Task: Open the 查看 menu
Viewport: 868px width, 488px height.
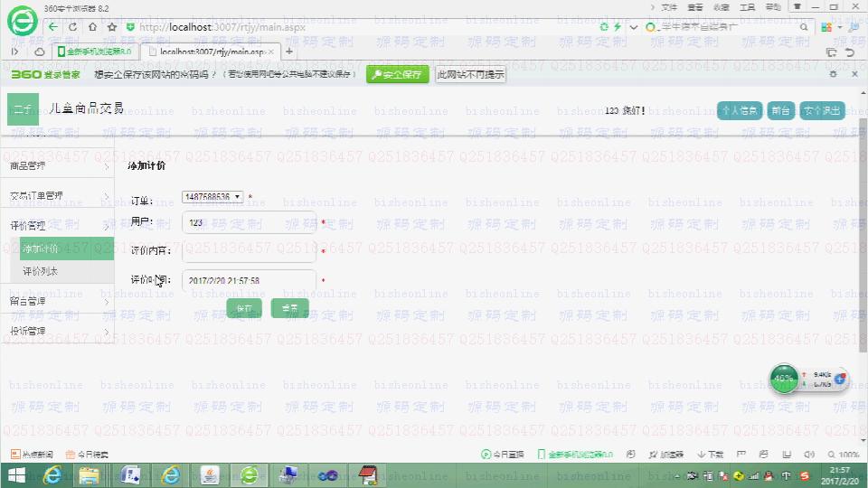Action: 694,7
